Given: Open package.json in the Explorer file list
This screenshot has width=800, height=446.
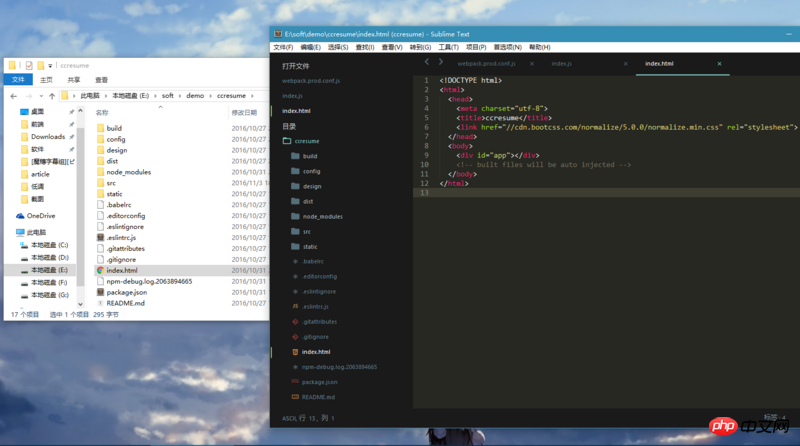Looking at the screenshot, I should point(127,292).
